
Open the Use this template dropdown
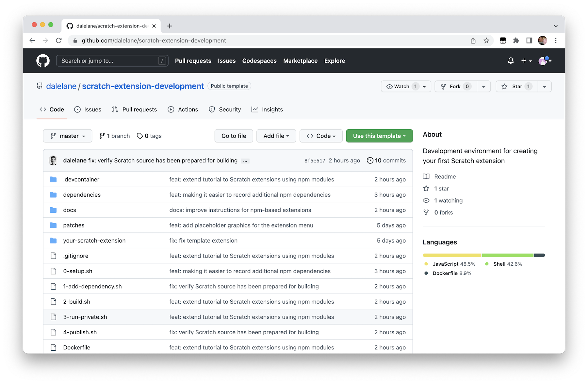tap(379, 136)
